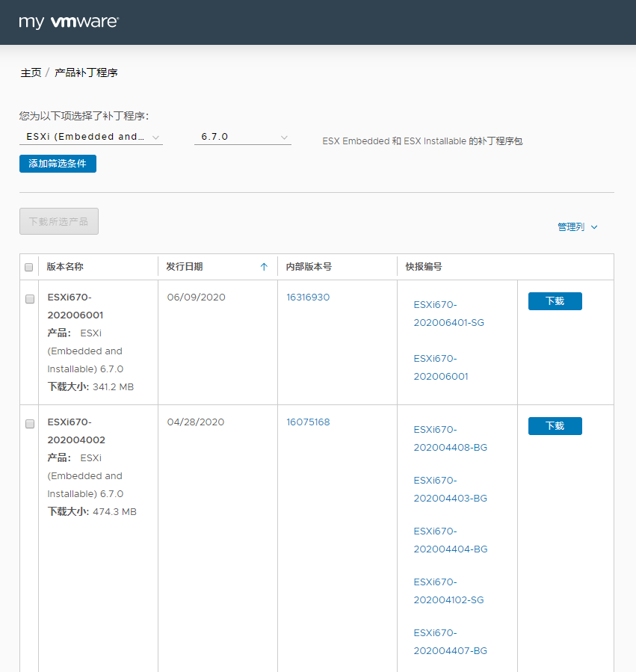Open build number 16075168 link

[x=308, y=422]
